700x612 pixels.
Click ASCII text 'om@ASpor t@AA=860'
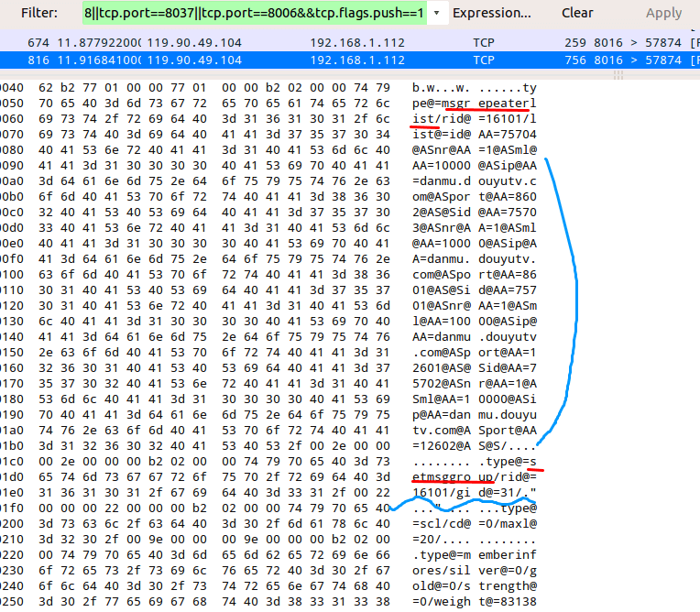(x=474, y=197)
